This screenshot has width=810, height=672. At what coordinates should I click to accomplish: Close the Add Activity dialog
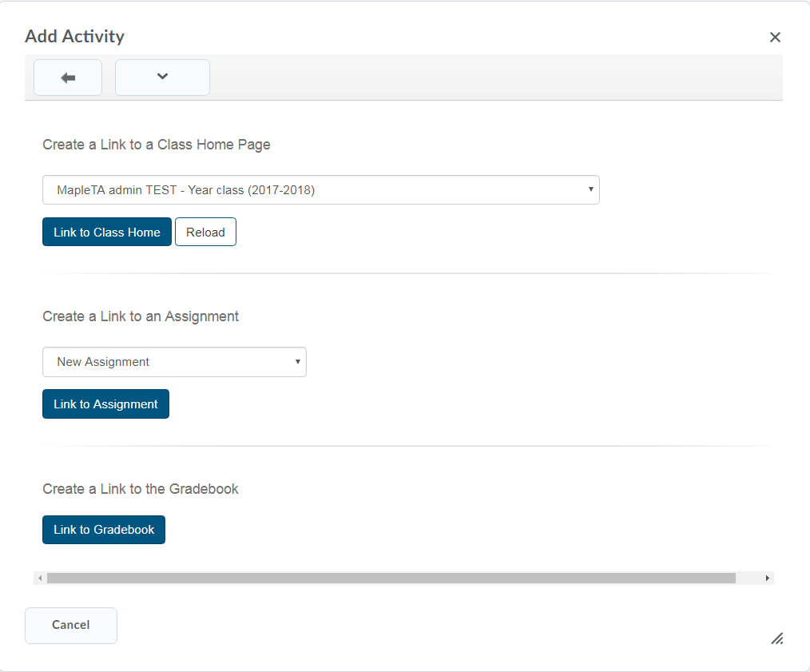click(x=774, y=37)
